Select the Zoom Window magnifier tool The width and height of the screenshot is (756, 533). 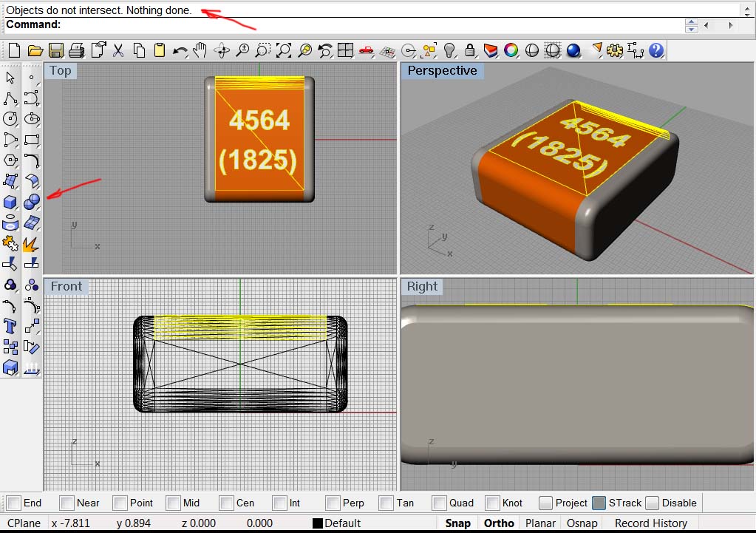(x=263, y=50)
